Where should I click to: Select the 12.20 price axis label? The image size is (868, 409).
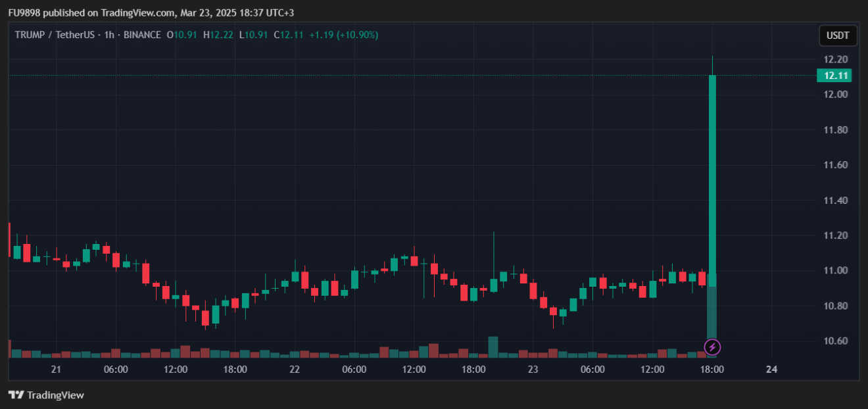click(x=834, y=59)
